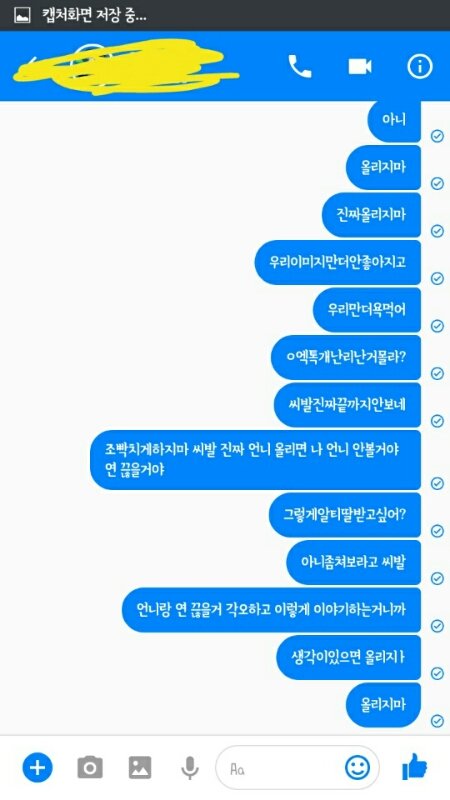
Task: Open conversation info with the circled i
Action: point(419,66)
